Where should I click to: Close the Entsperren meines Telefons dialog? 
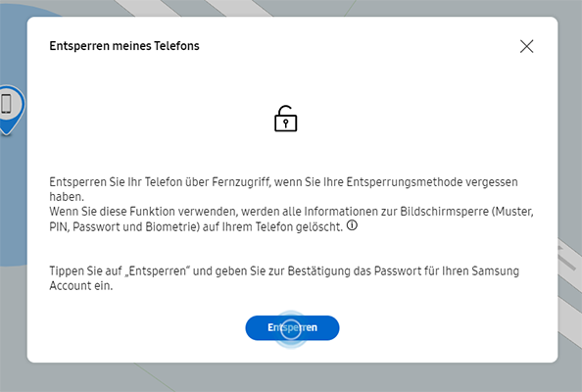click(x=526, y=46)
